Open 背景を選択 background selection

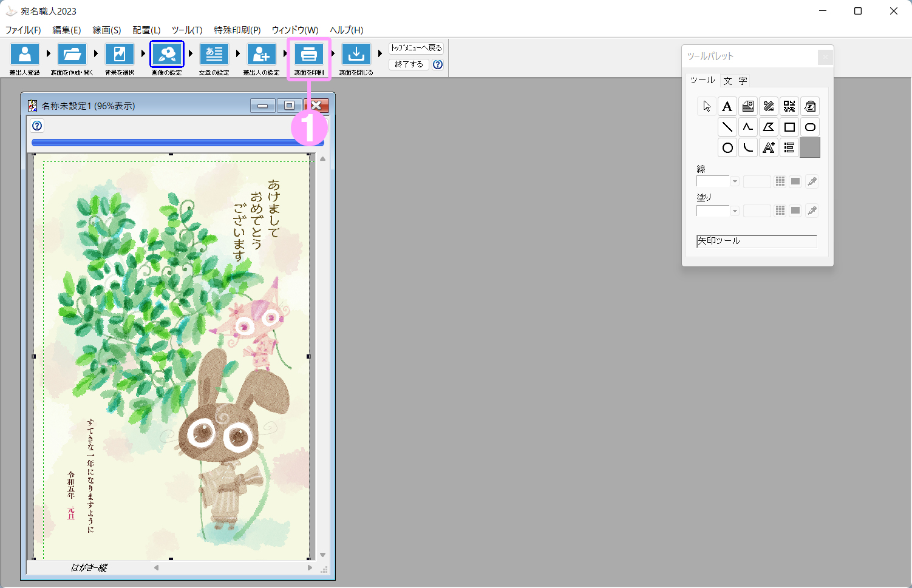point(120,55)
